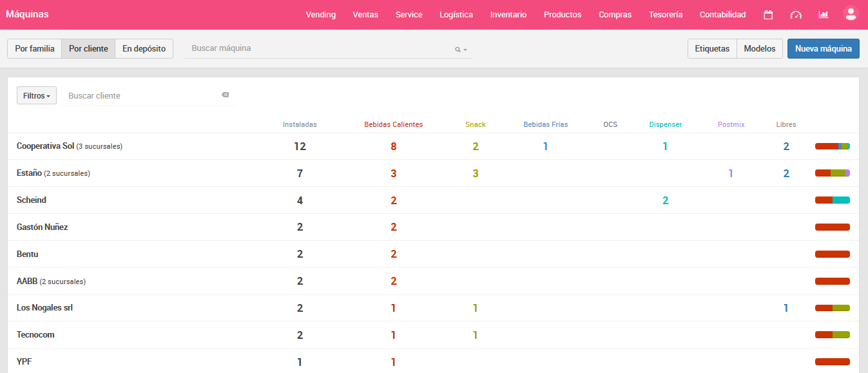Open the user profile avatar
This screenshot has height=373, width=868.
coord(851,14)
